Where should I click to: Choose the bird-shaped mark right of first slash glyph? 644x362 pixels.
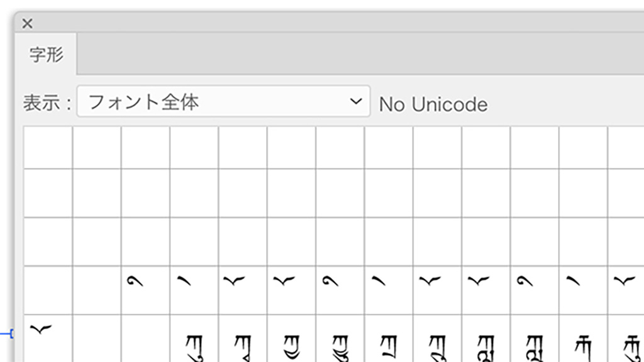(233, 282)
